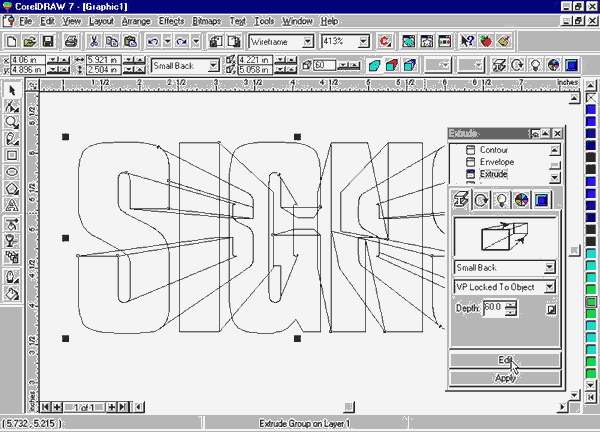Select the Rectangle tool
Viewport: 600px width, 432px height.
12,155
